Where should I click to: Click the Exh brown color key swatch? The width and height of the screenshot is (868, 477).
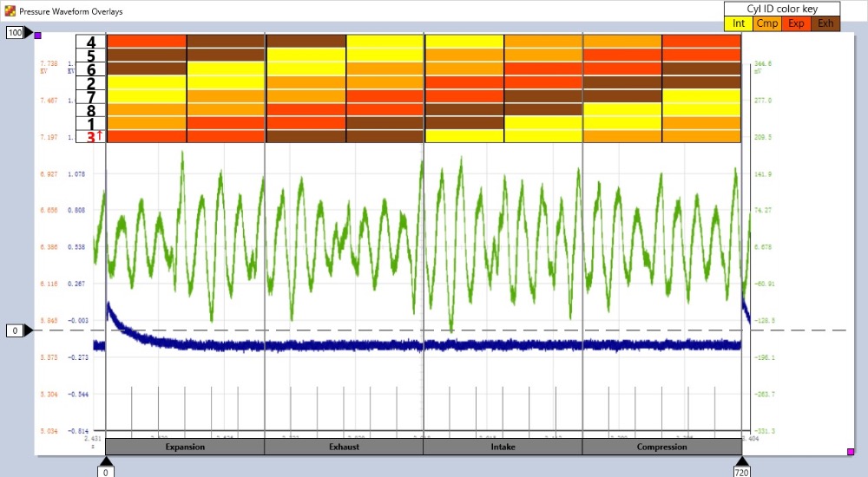[x=825, y=23]
